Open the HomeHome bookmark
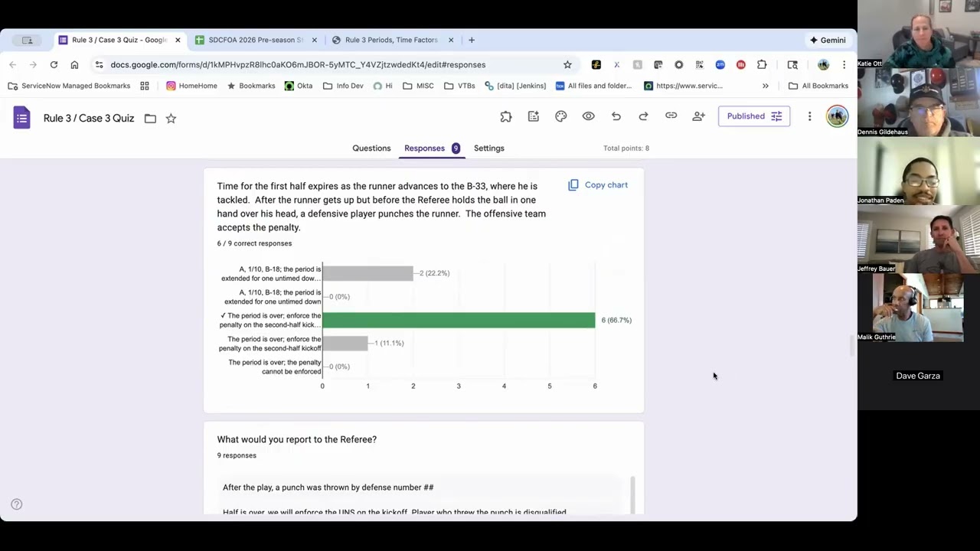The width and height of the screenshot is (980, 551). tap(191, 86)
